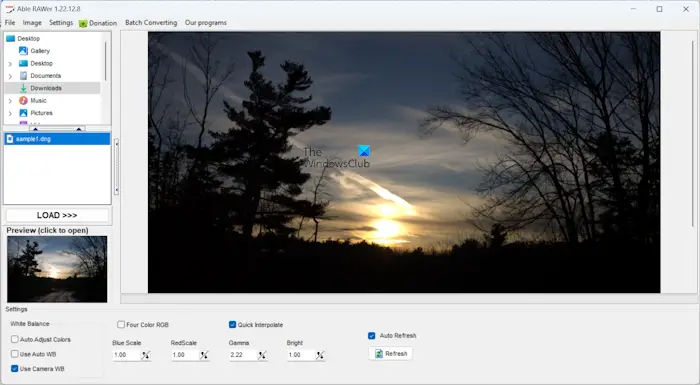Screen dimensions: 700x385
Task: Expand the Pictures tree node
Action: tap(10, 113)
